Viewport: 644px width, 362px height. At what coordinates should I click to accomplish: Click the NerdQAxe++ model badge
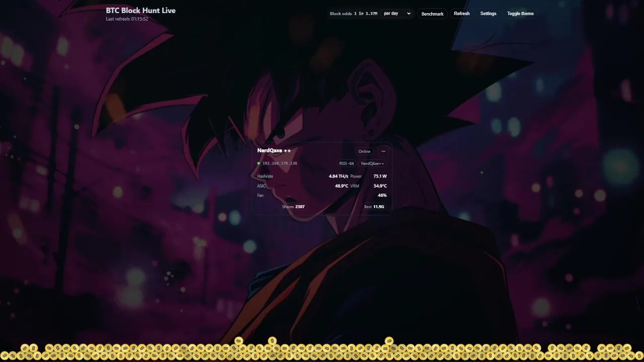click(372, 163)
